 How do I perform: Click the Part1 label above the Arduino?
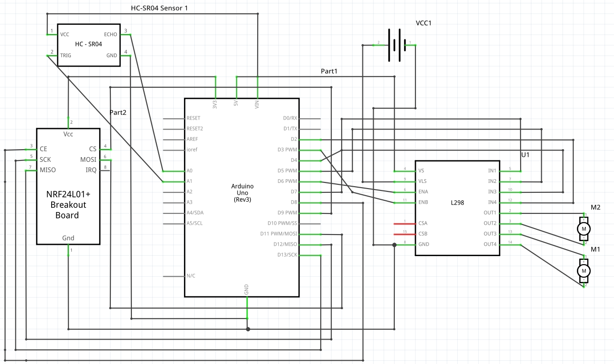pos(330,71)
